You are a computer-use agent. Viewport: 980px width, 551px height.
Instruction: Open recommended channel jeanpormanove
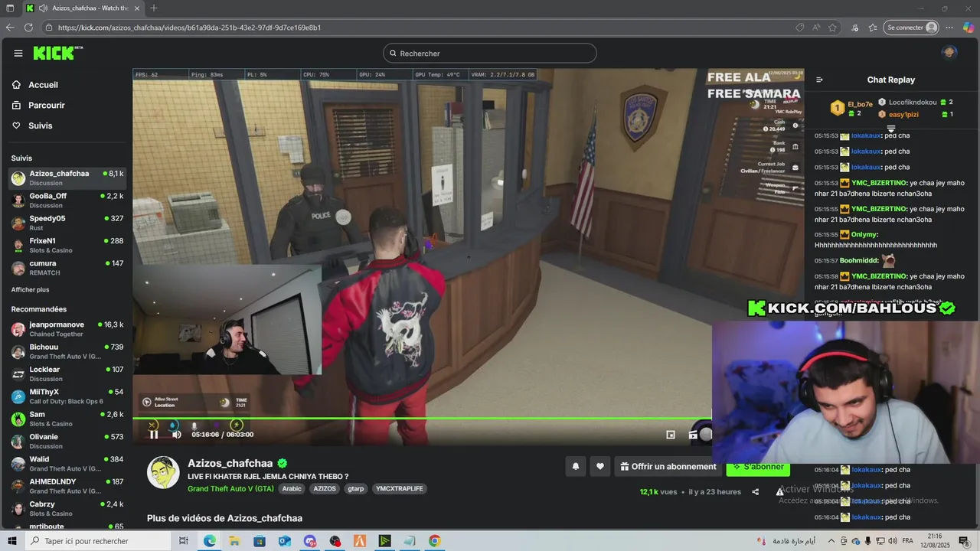click(67, 329)
